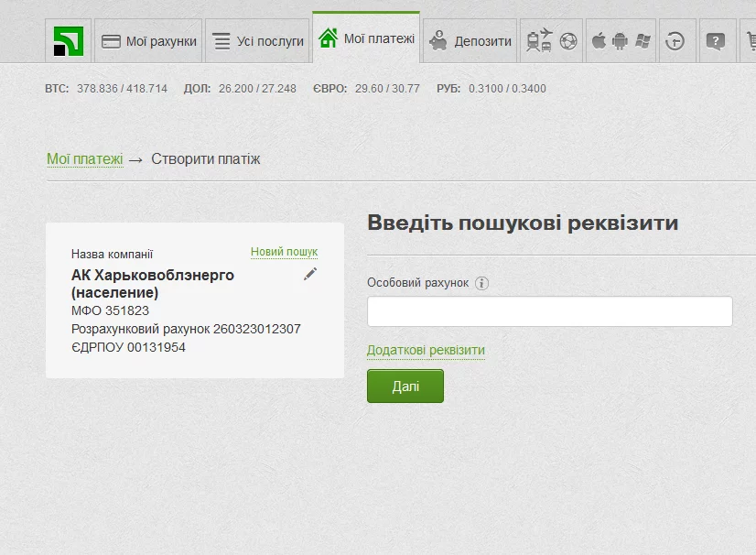
Task: Open help via question mark icon
Action: [716, 41]
